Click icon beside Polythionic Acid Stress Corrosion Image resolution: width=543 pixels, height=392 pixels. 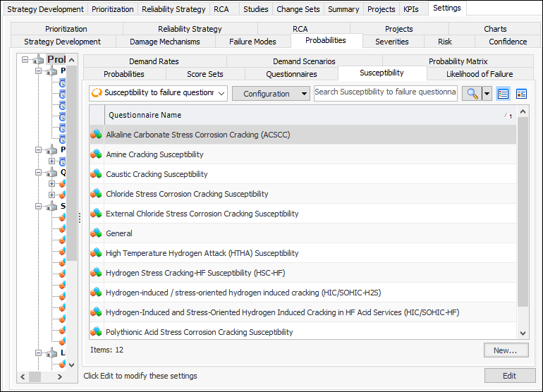(x=97, y=332)
